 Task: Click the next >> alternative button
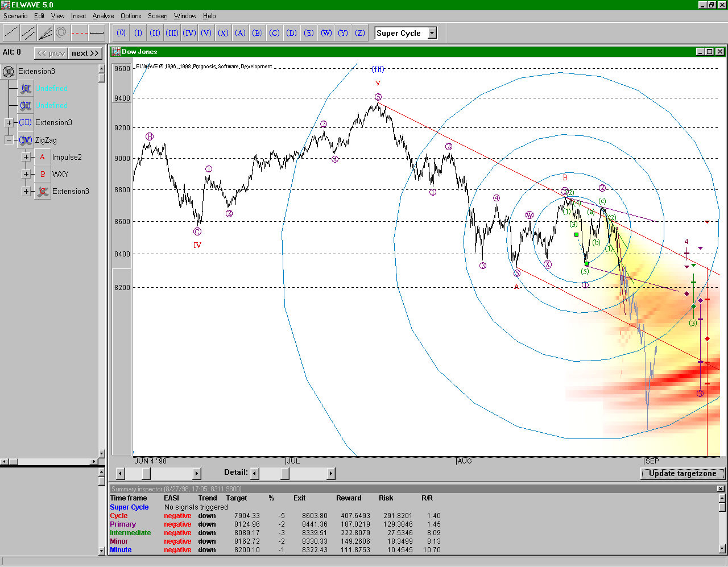(85, 53)
